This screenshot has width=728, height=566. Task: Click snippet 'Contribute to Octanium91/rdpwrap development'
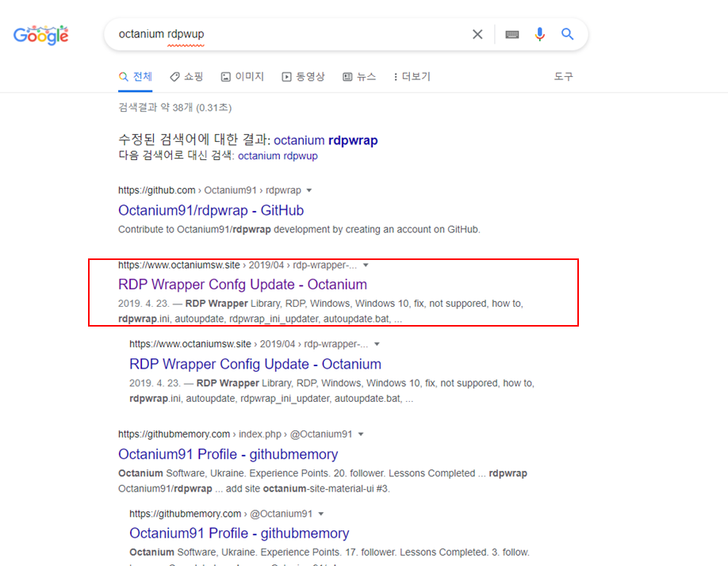[x=299, y=230]
